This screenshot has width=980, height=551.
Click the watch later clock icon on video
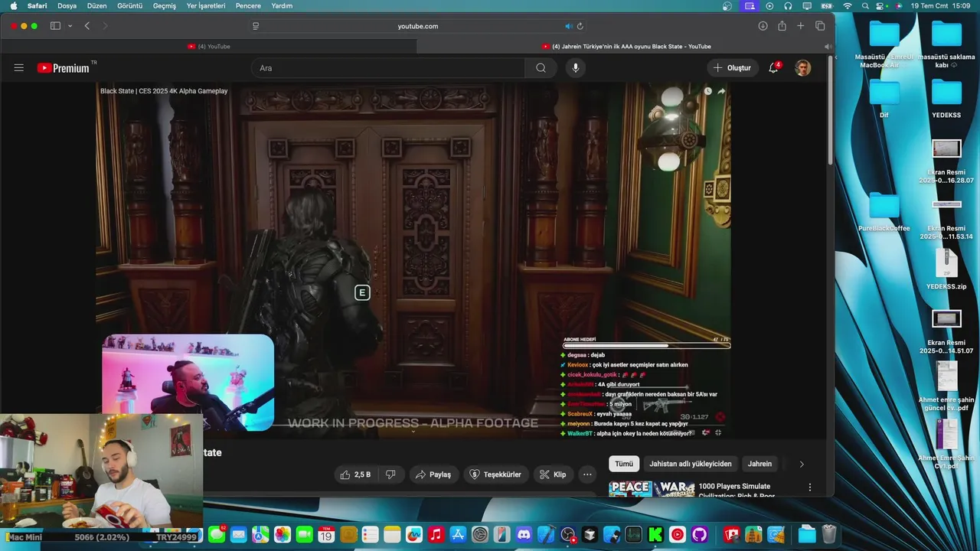pyautogui.click(x=707, y=91)
